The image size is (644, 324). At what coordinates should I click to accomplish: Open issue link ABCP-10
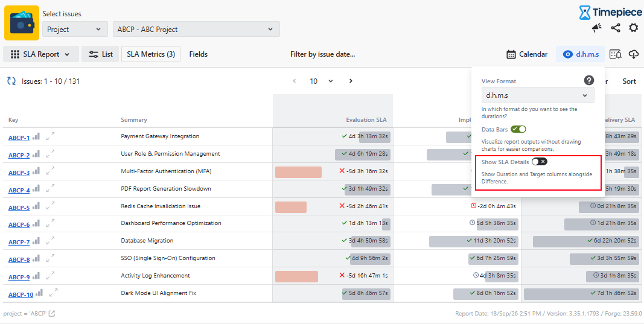coord(21,295)
